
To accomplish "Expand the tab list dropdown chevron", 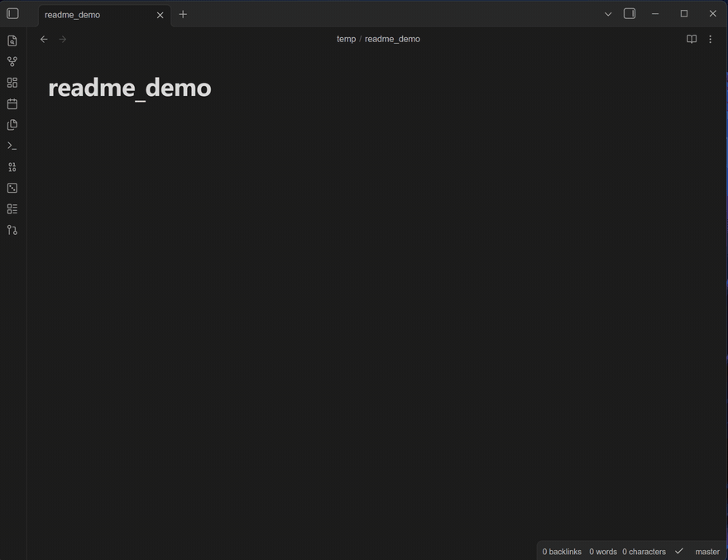I will coord(608,14).
